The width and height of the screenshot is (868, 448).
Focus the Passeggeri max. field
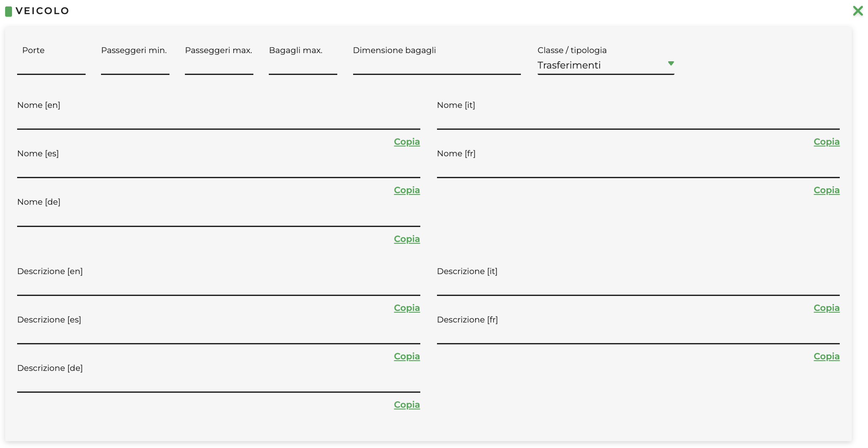(219, 66)
